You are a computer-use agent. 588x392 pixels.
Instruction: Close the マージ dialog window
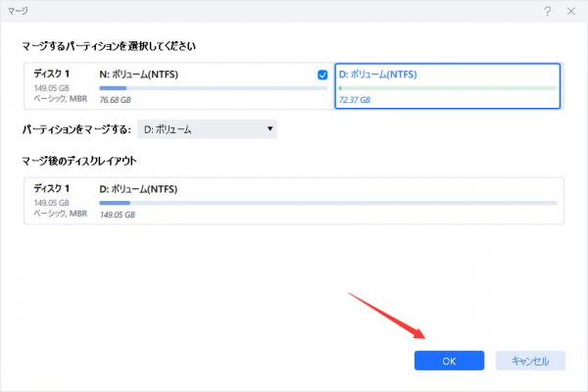(x=570, y=10)
